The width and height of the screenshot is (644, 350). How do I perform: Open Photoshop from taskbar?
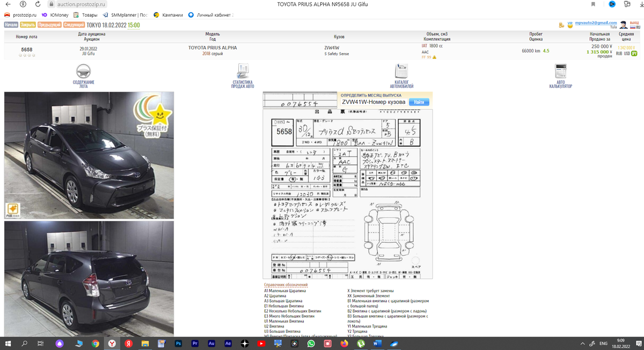[179, 343]
